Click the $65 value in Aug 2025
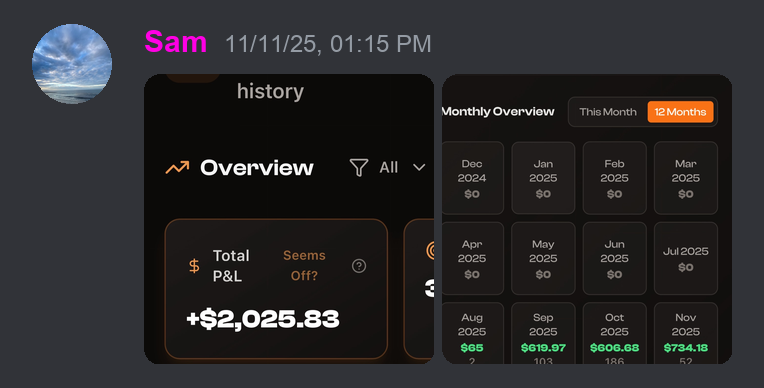The width and height of the screenshot is (764, 388). pyautogui.click(x=472, y=348)
